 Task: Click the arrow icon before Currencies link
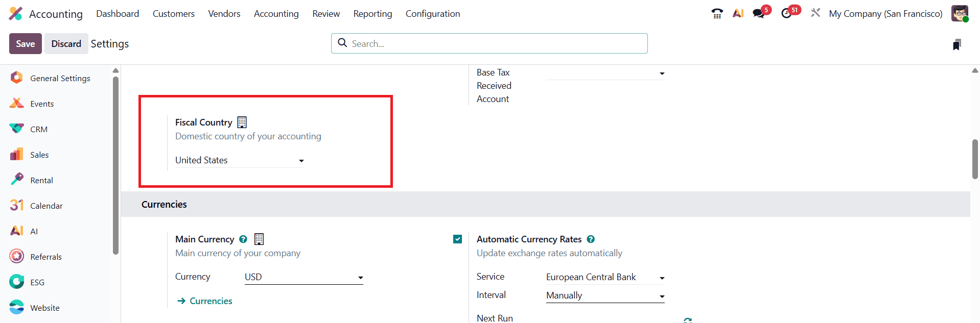point(181,301)
